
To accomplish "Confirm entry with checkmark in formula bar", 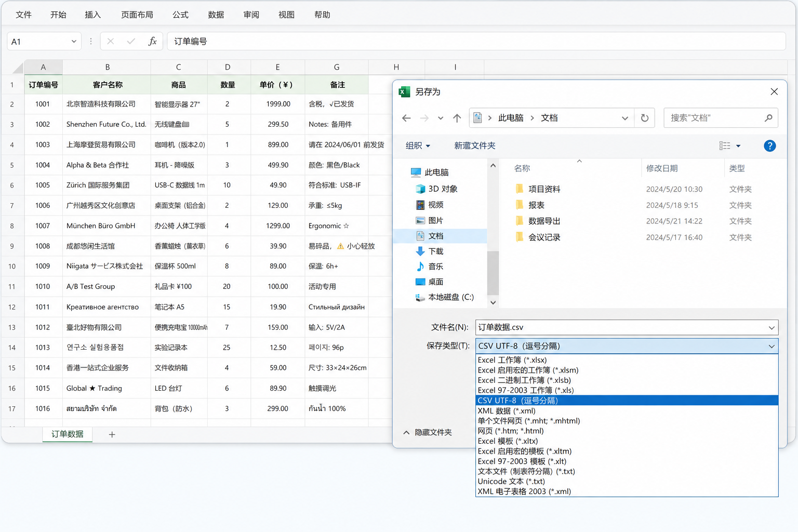I will coord(131,42).
